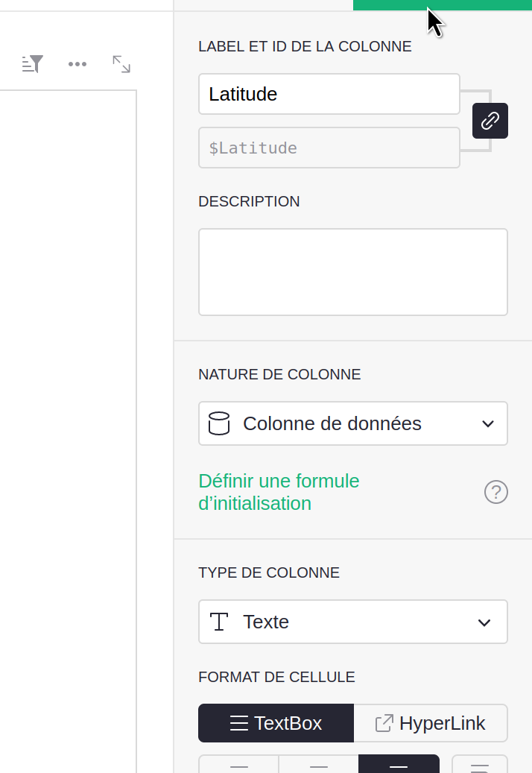Click Définir une formule d'initialisation link

tap(279, 492)
